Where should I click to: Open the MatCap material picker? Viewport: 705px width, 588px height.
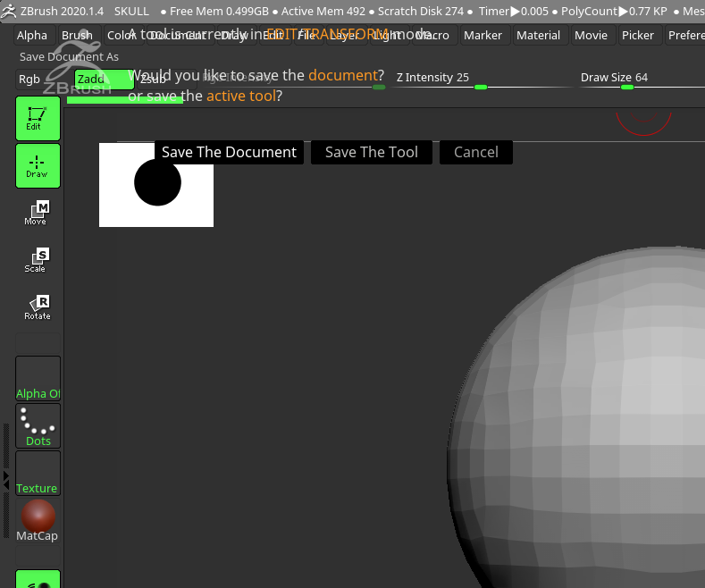coord(38,521)
